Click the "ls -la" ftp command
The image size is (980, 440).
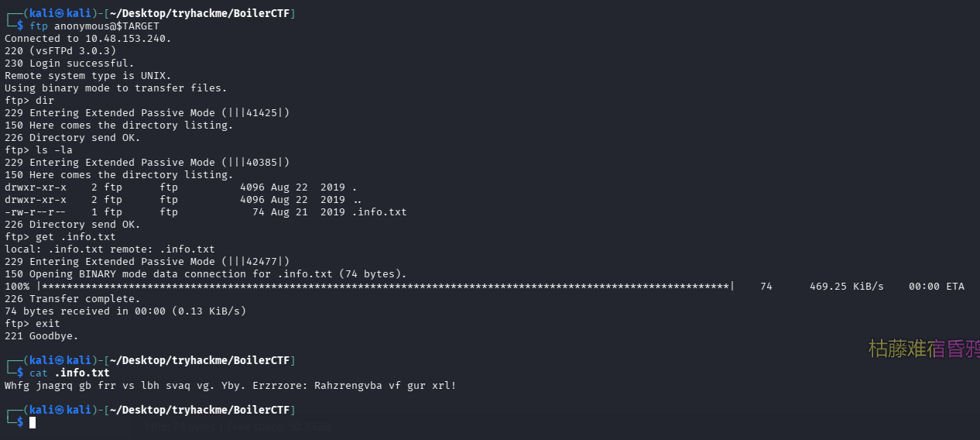click(x=53, y=150)
